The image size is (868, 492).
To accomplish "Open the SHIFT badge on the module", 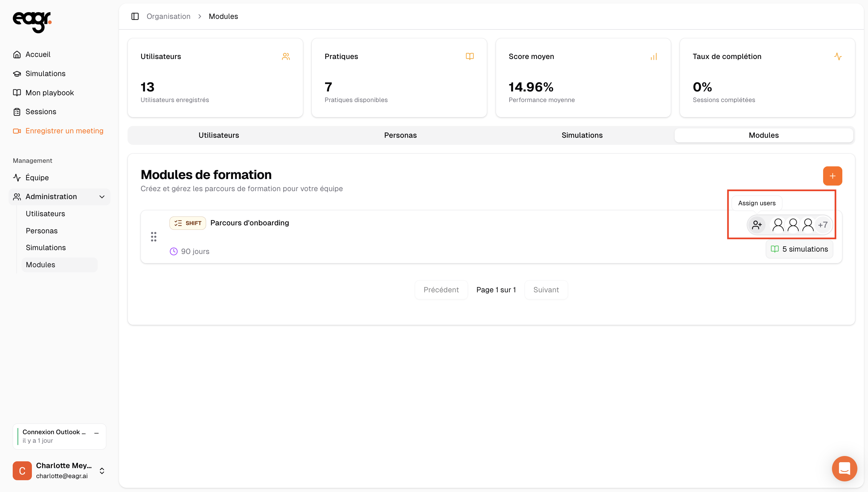I will (x=188, y=223).
